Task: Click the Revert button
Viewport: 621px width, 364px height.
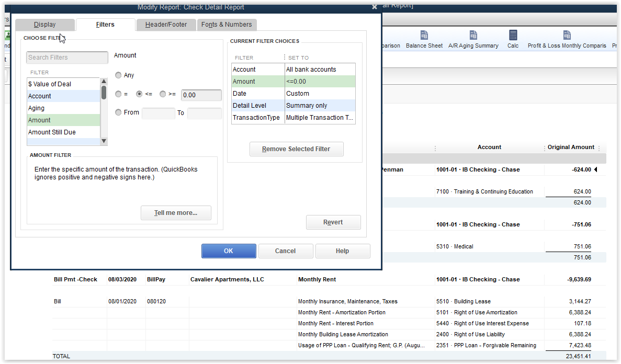Action: (x=333, y=222)
